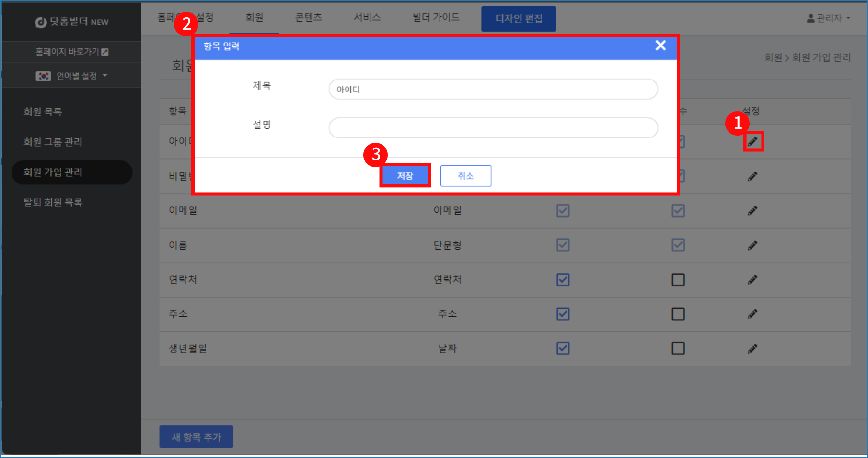The height and width of the screenshot is (458, 868).
Task: Click the pencil edit icon for 아이디 row
Action: 753,142
